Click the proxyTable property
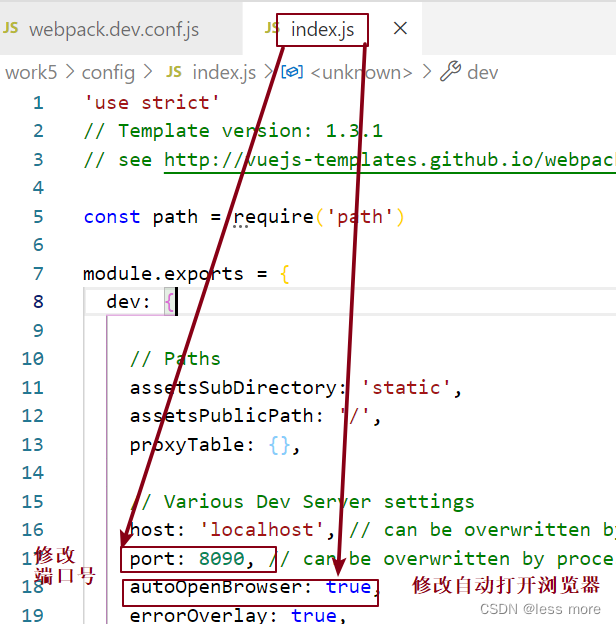Screen dimensions: 616x624 [x=187, y=445]
